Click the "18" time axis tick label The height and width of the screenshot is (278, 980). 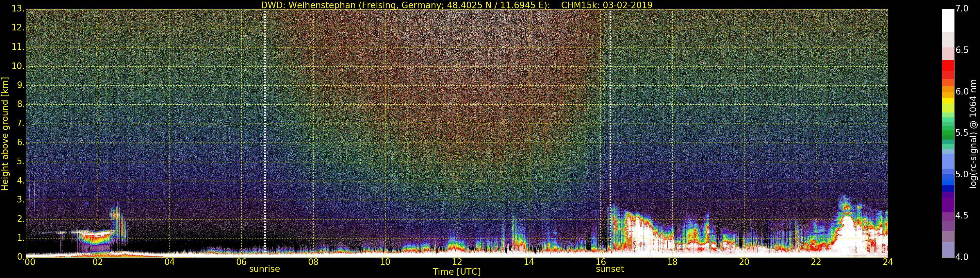[673, 262]
